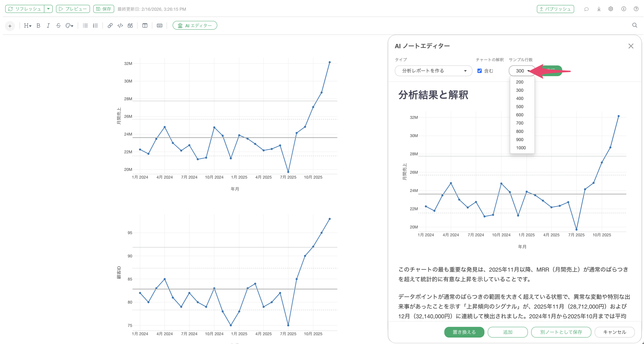Image resolution: width=644 pixels, height=344 pixels.
Task: Insert a bulleted list
Action: pyautogui.click(x=85, y=25)
